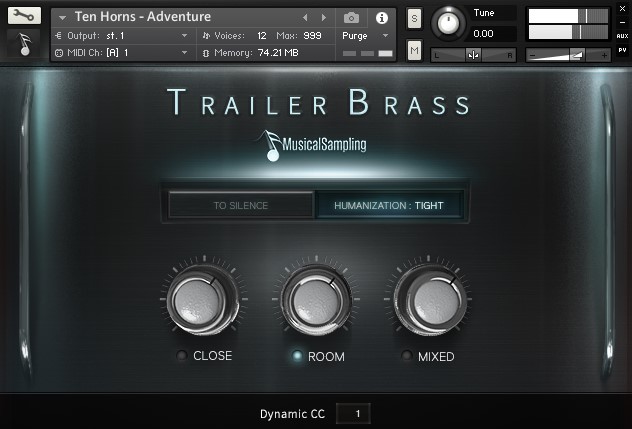Click the MusicalSampling note icon under the wrench
This screenshot has height=429, width=632.
[x=24, y=44]
